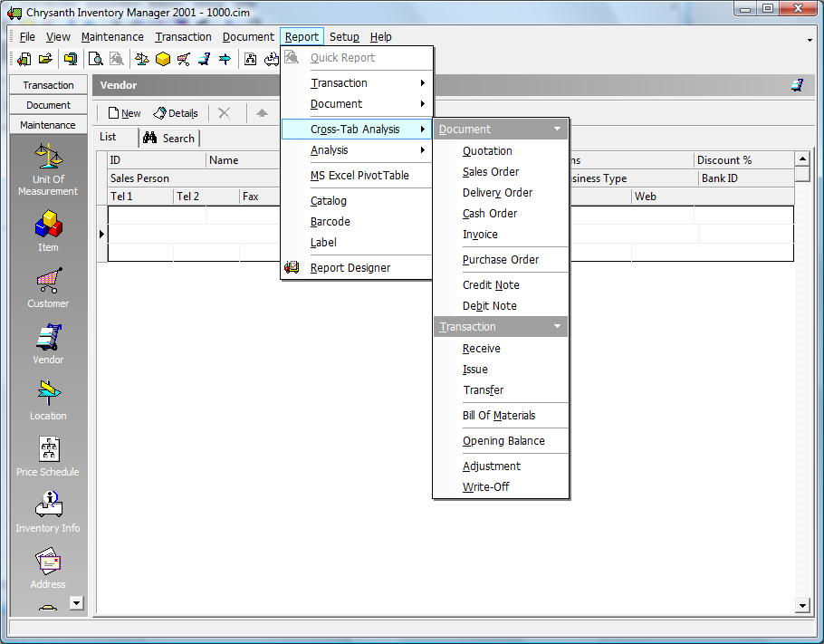Open the Address envelope icon in sidebar
Image resolution: width=824 pixels, height=644 pixels.
tap(48, 562)
